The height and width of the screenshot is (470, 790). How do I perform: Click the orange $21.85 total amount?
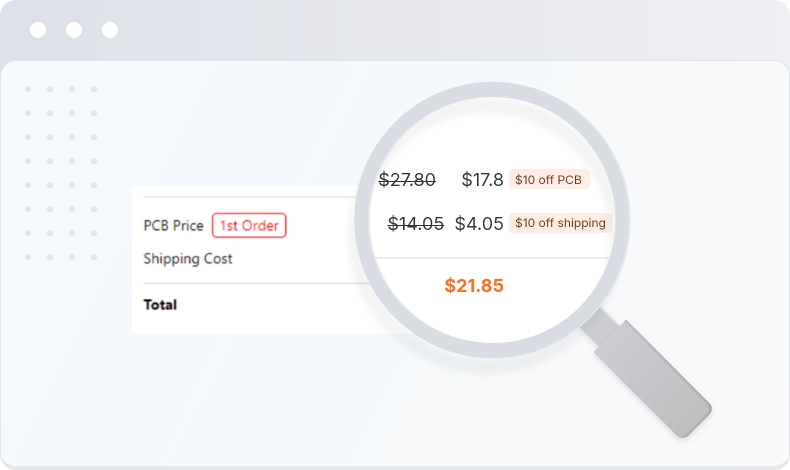click(x=474, y=286)
